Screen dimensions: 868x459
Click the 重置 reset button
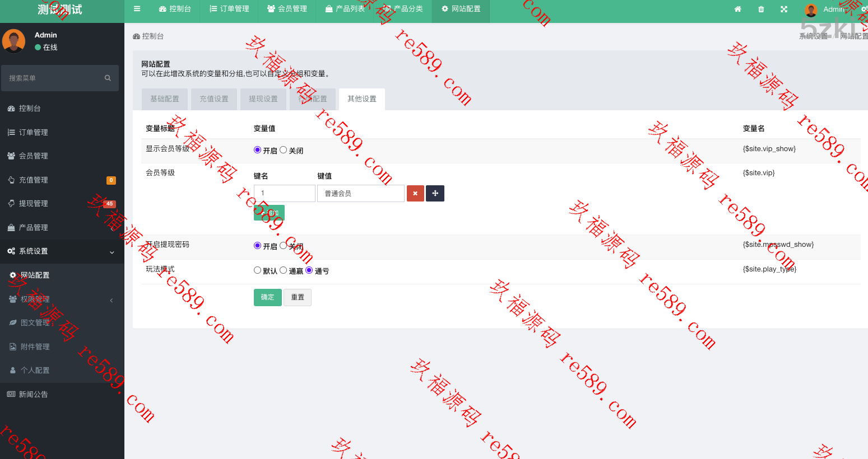298,297
